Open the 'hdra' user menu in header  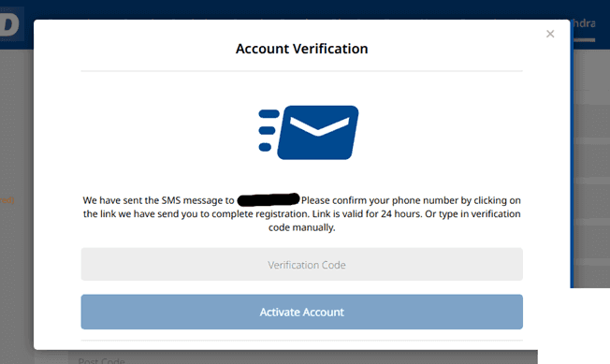tap(583, 23)
